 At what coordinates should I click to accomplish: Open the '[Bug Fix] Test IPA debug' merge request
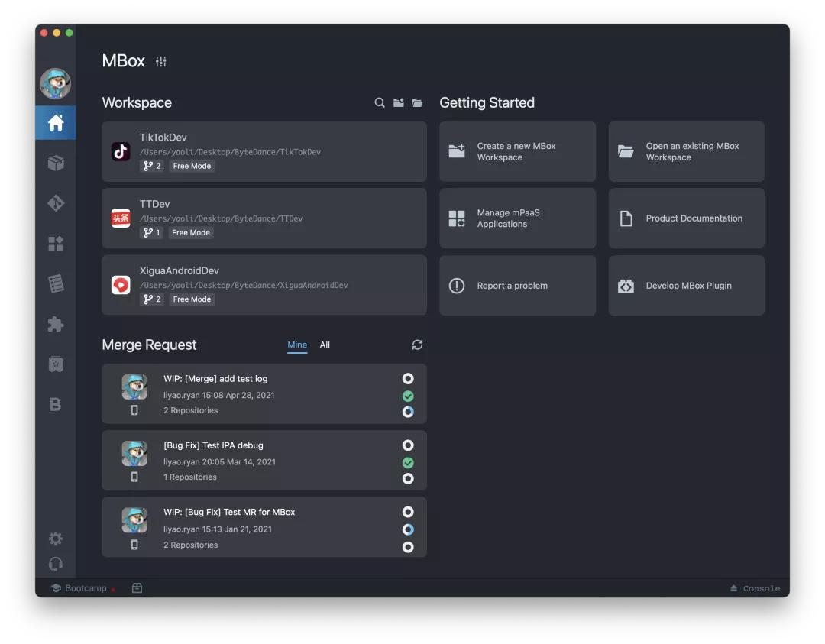pos(264,461)
